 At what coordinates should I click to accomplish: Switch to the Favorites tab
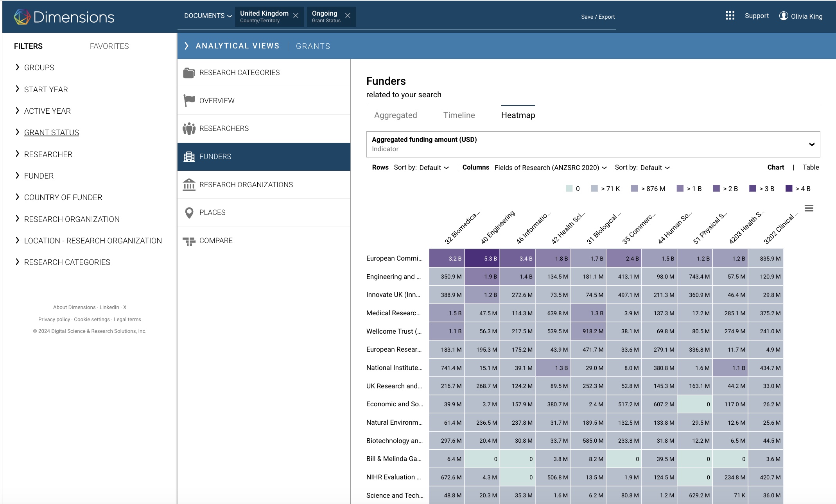click(109, 46)
